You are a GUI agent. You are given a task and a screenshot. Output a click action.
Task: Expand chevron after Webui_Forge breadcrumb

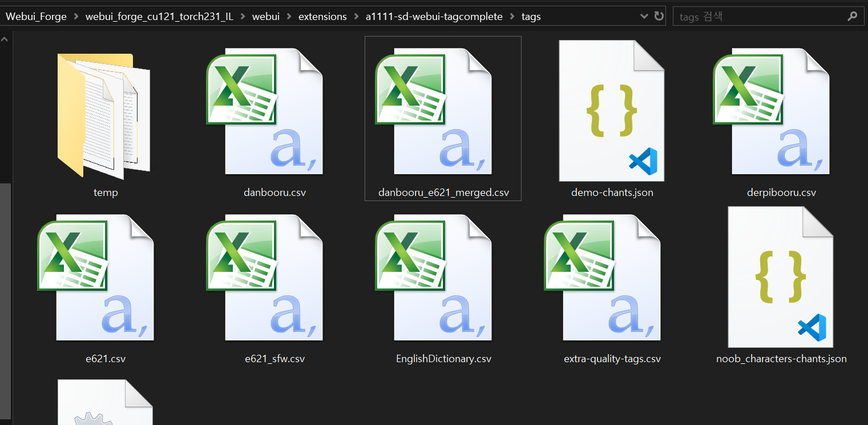pos(76,17)
